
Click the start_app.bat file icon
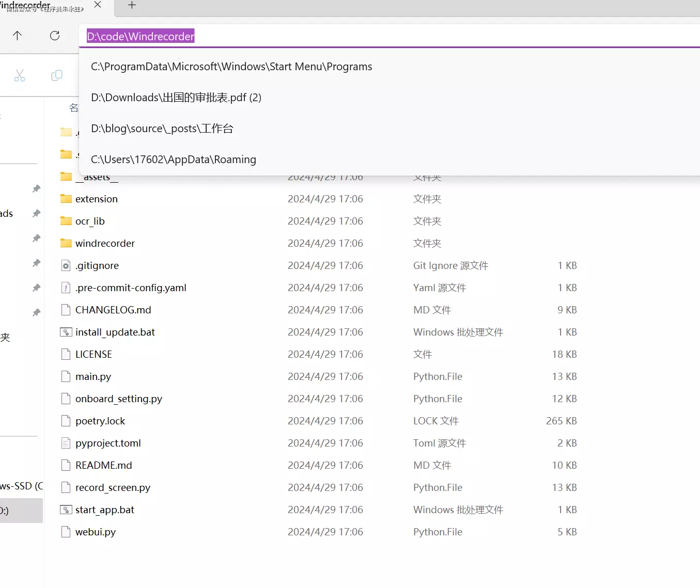(x=66, y=510)
